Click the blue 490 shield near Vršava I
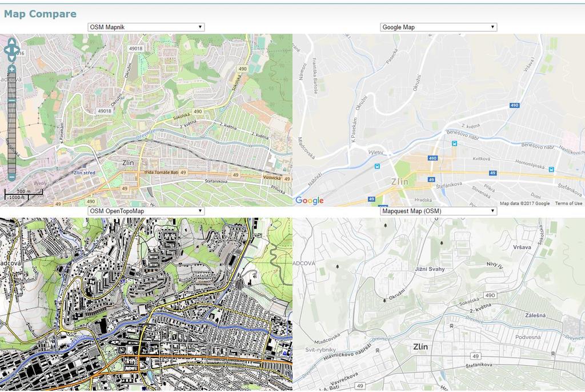Screen dimensions: 585x392 515,105
